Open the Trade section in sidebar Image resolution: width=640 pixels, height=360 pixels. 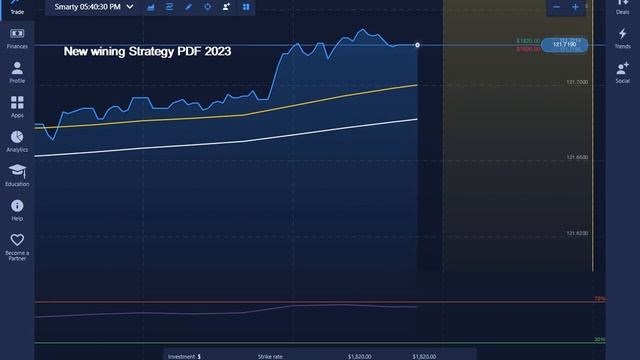17,8
